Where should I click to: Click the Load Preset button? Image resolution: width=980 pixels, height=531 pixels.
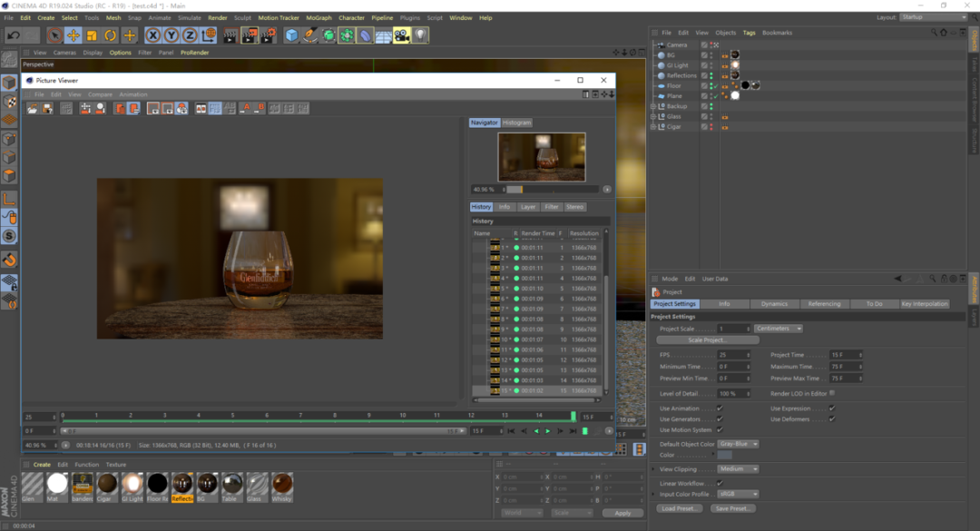[x=678, y=508]
